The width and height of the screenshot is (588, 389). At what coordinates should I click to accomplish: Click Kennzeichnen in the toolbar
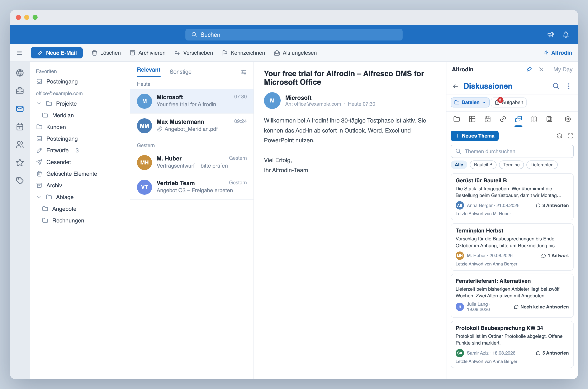[x=243, y=53]
